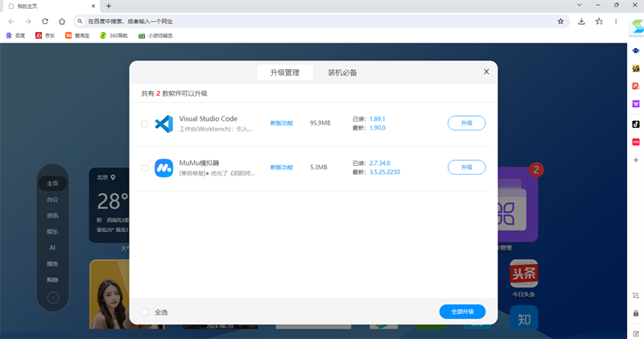Go forward with the browser forward arrow
This screenshot has height=339, width=644.
28,22
